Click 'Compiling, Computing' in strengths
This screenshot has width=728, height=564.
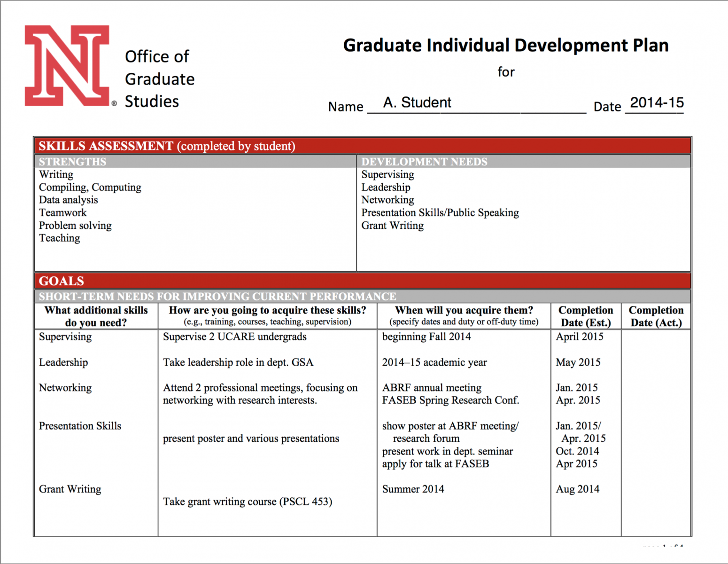pyautogui.click(x=90, y=187)
